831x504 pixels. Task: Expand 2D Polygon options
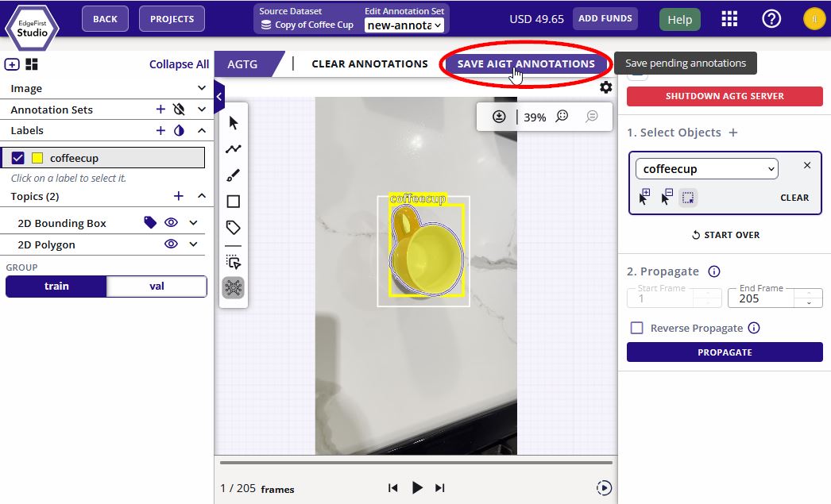tap(193, 244)
